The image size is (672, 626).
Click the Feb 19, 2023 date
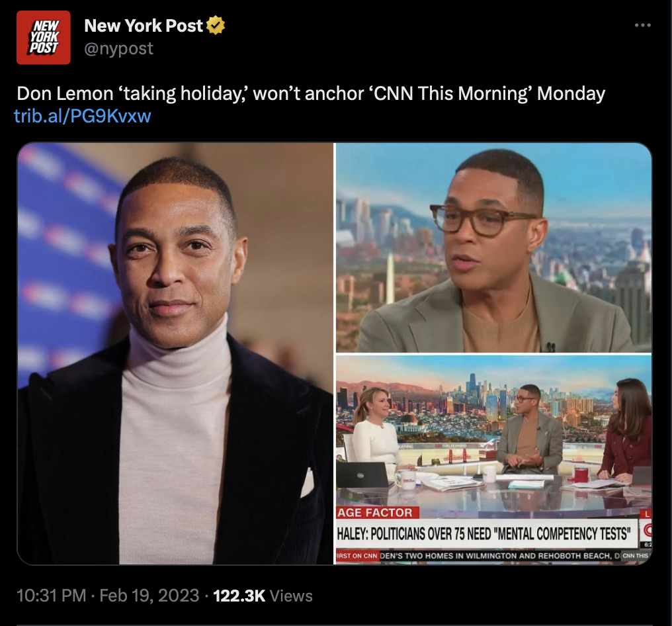pos(149,596)
